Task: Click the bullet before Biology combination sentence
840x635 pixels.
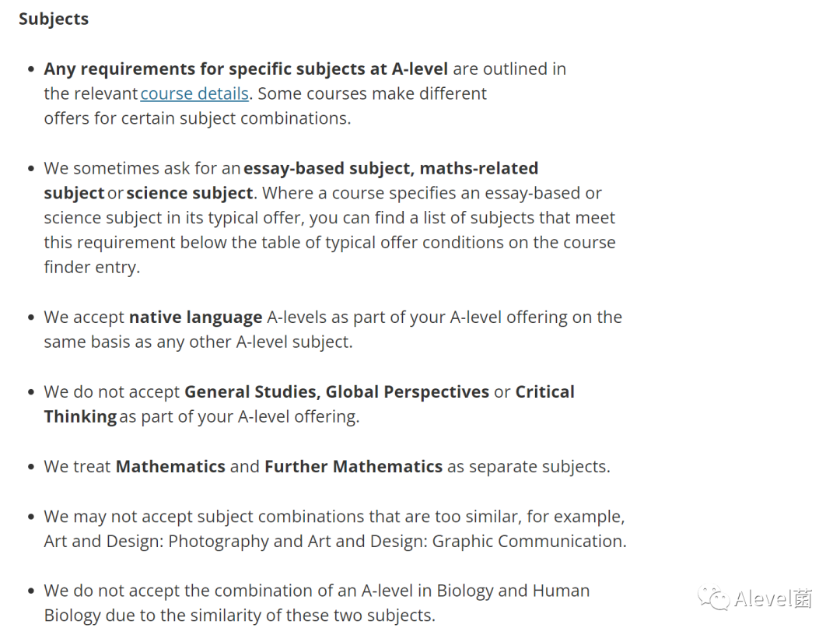Action: [x=31, y=591]
